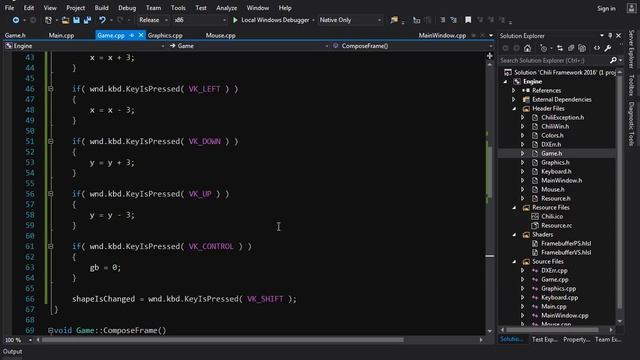Open the Diagnostic Tools side tab

(x=631, y=124)
